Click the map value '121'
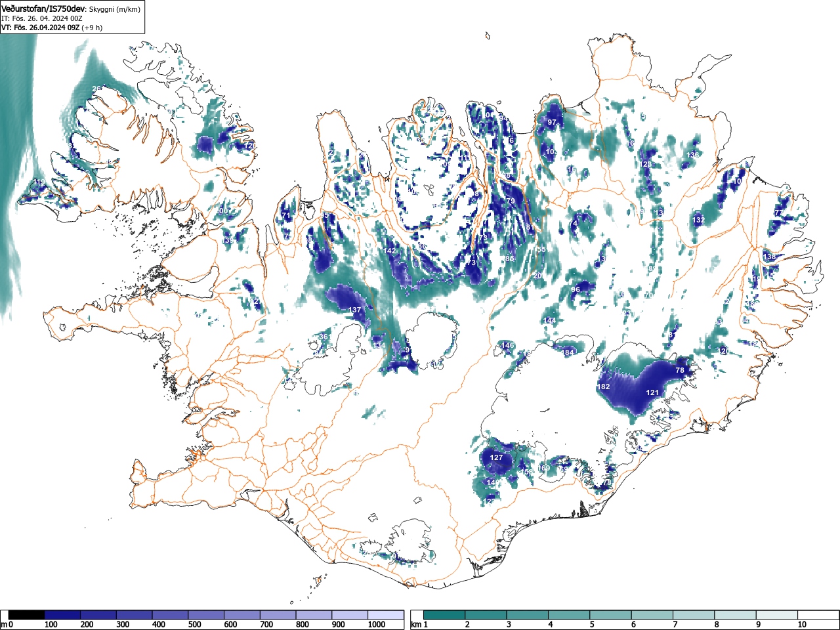This screenshot has width=840, height=630. coord(652,392)
